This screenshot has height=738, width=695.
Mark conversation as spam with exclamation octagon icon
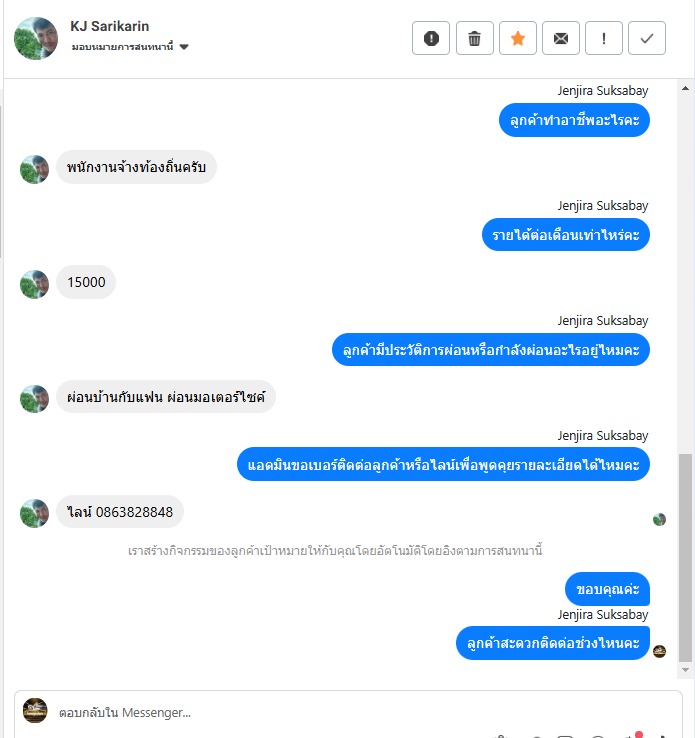(x=431, y=38)
